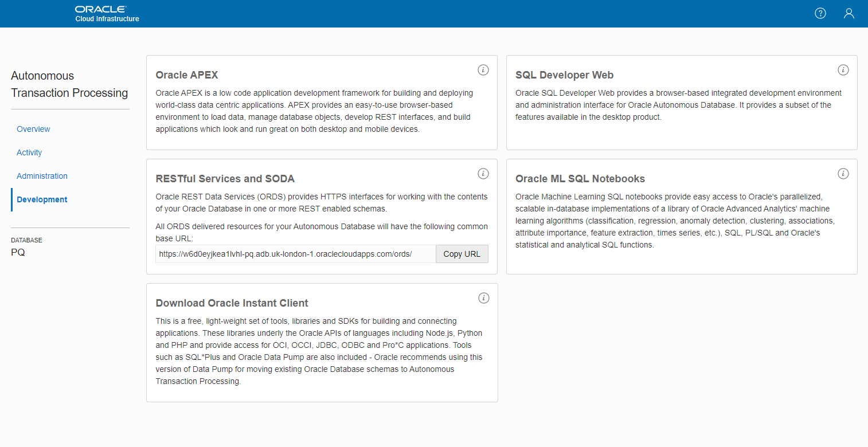868x447 pixels.
Task: Click the Copy URL button
Action: (x=462, y=253)
